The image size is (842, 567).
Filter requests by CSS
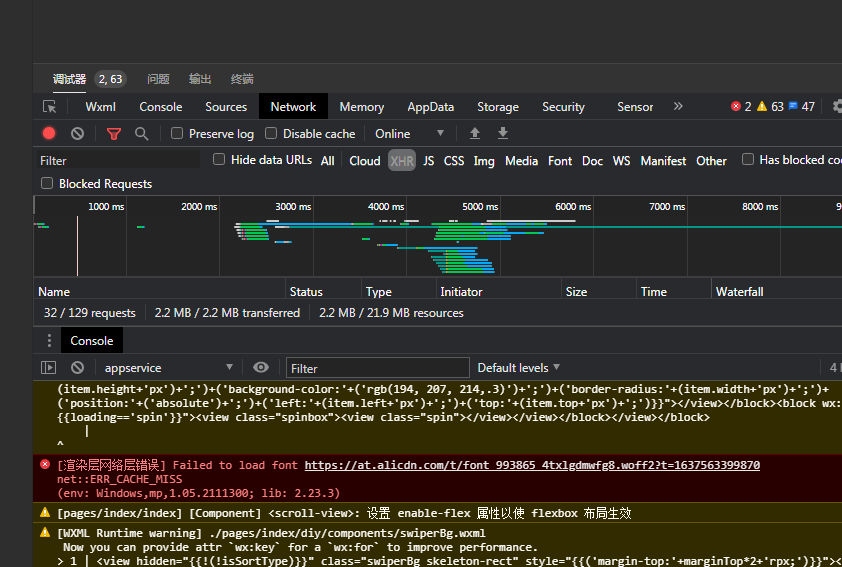(x=454, y=161)
